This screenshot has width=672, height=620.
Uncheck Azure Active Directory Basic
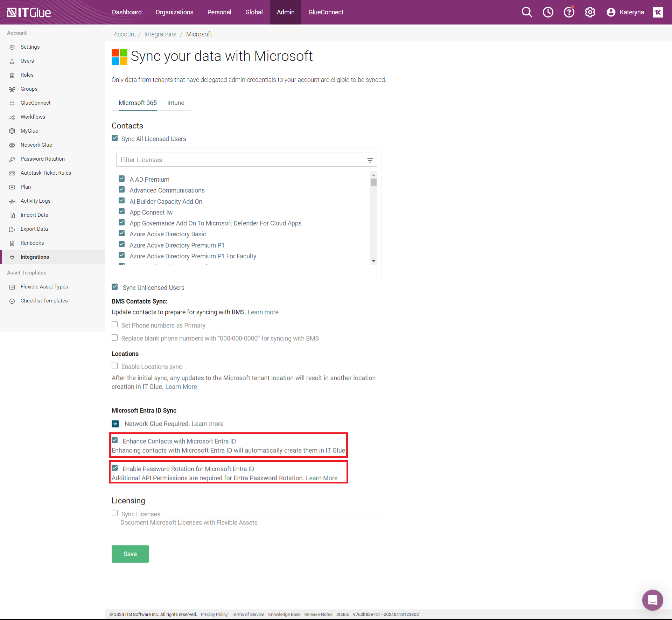pos(122,234)
